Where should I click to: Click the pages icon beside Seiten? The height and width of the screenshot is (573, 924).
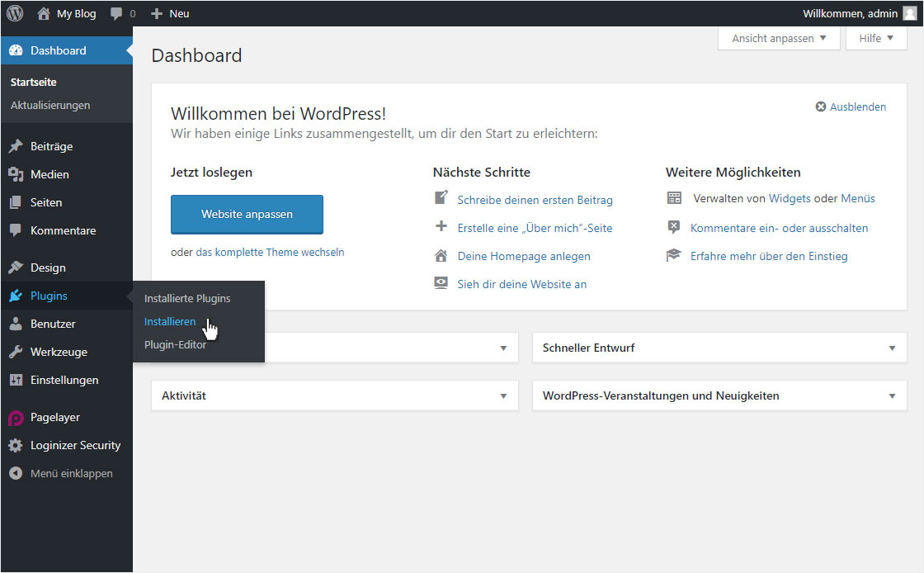16,202
